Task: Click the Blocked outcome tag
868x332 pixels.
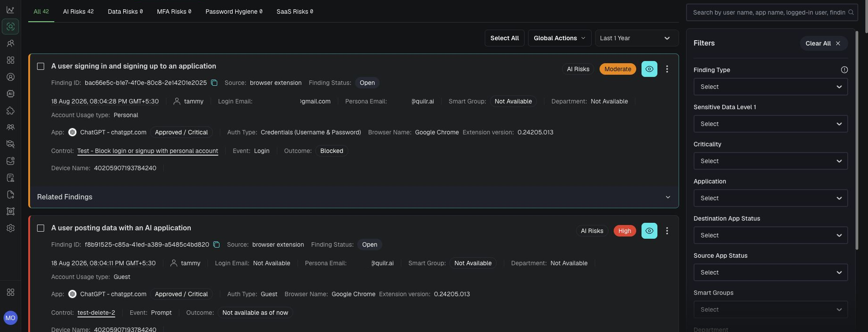Action: (332, 151)
